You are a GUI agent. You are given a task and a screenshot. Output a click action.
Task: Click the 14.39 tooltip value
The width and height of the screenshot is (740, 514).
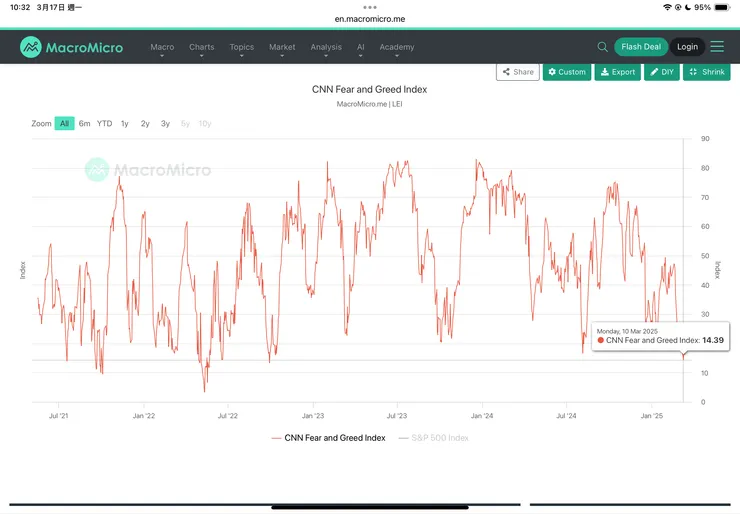click(x=713, y=340)
